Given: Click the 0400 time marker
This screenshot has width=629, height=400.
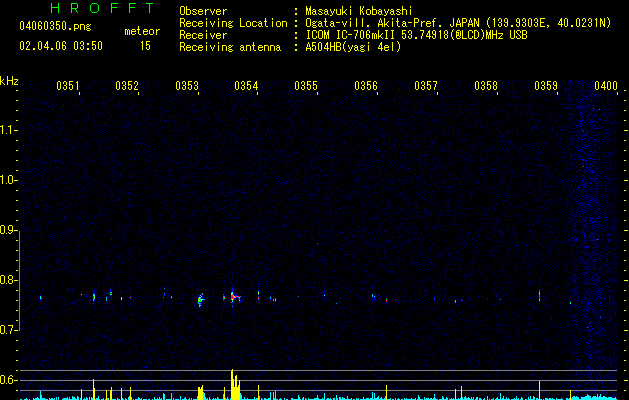Looking at the screenshot, I should coord(606,85).
